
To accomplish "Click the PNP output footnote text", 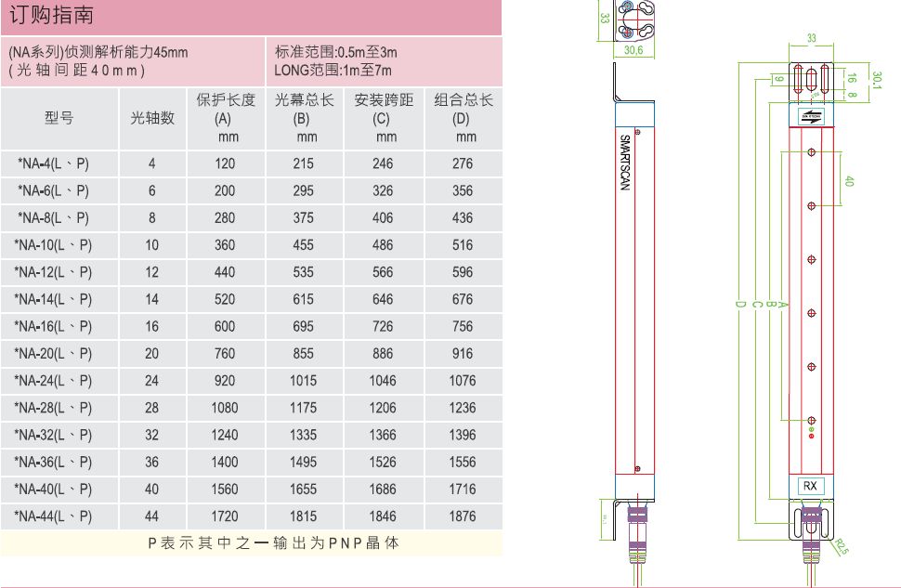I will pyautogui.click(x=274, y=543).
